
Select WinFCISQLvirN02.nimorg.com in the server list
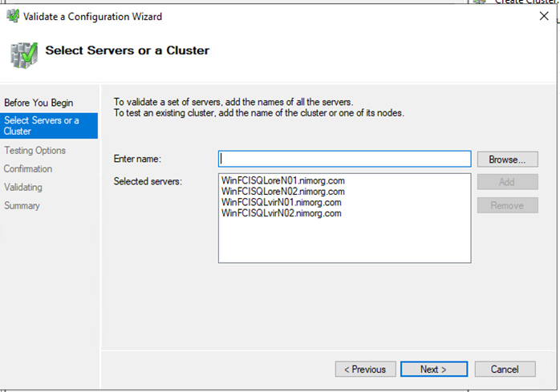(x=282, y=213)
